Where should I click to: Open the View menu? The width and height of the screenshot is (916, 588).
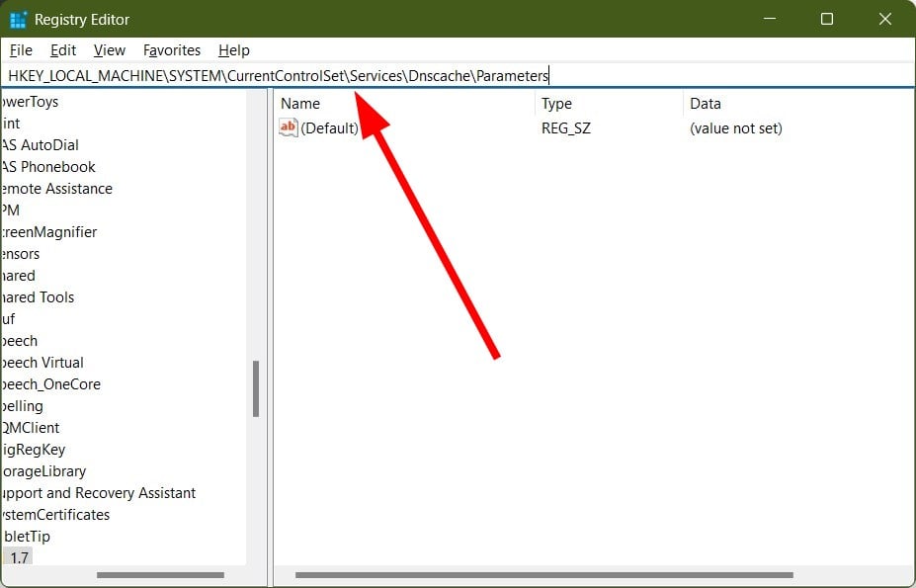coord(110,50)
